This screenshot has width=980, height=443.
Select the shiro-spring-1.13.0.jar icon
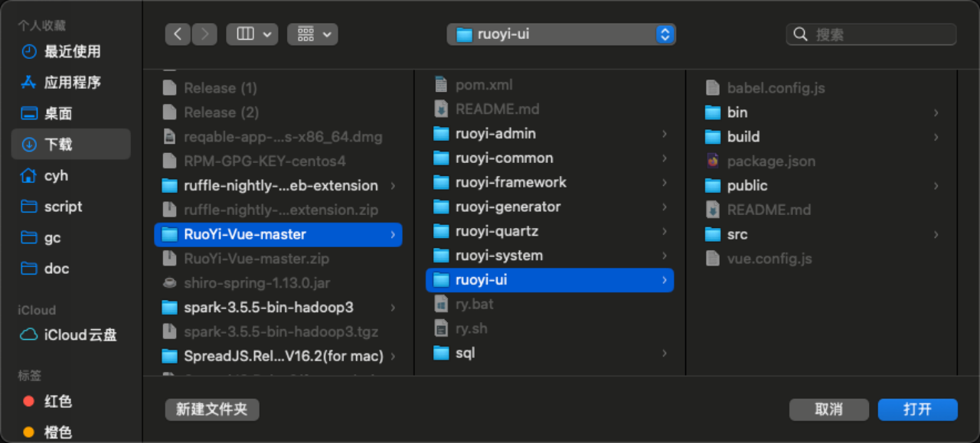169,283
